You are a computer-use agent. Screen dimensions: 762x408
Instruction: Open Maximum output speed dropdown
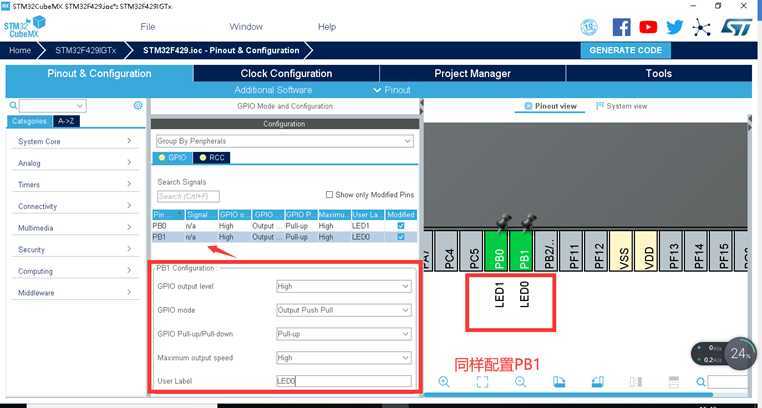(344, 358)
